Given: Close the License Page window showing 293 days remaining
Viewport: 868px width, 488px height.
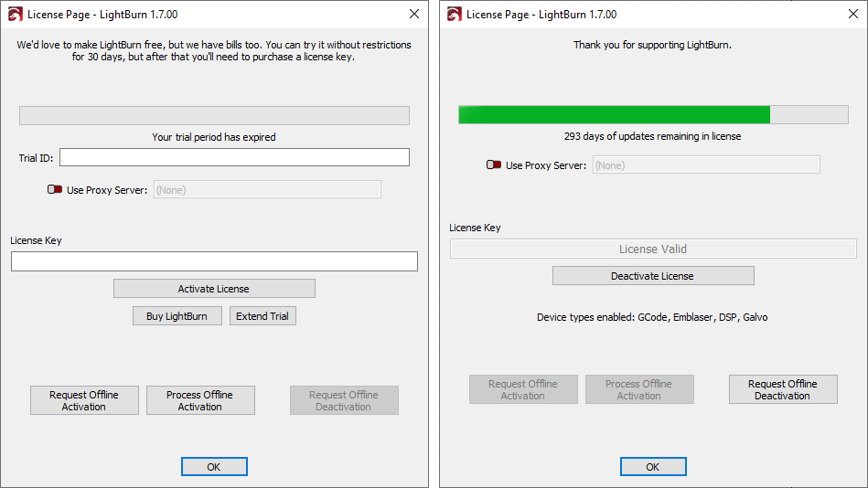Looking at the screenshot, I should (x=852, y=15).
